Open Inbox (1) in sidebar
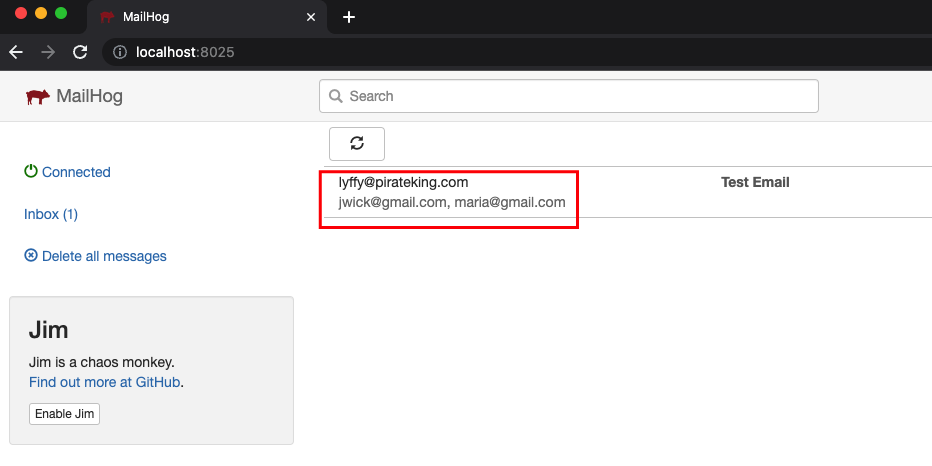The image size is (932, 466). pyautogui.click(x=51, y=214)
